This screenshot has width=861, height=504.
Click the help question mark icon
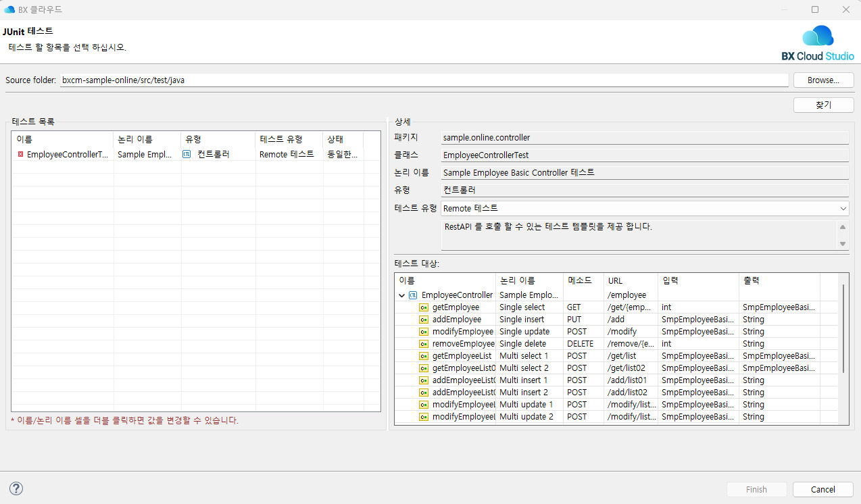(x=16, y=488)
